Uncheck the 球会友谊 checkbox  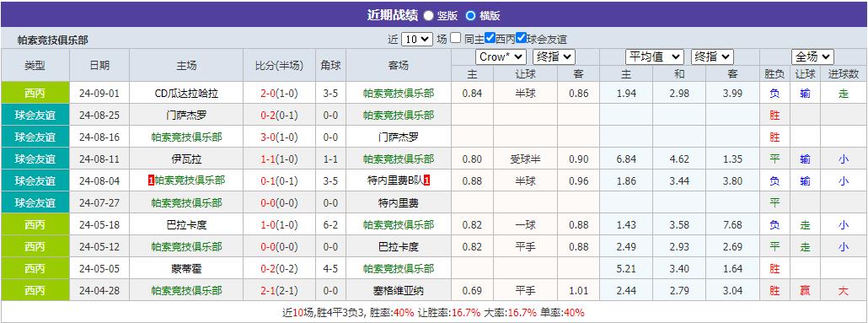(521, 38)
